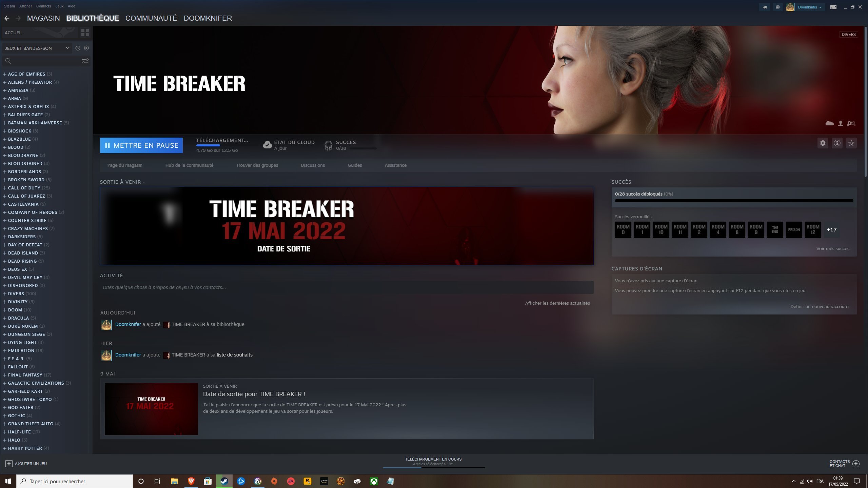
Task: Open contacts and chat plus icon
Action: [x=856, y=464]
